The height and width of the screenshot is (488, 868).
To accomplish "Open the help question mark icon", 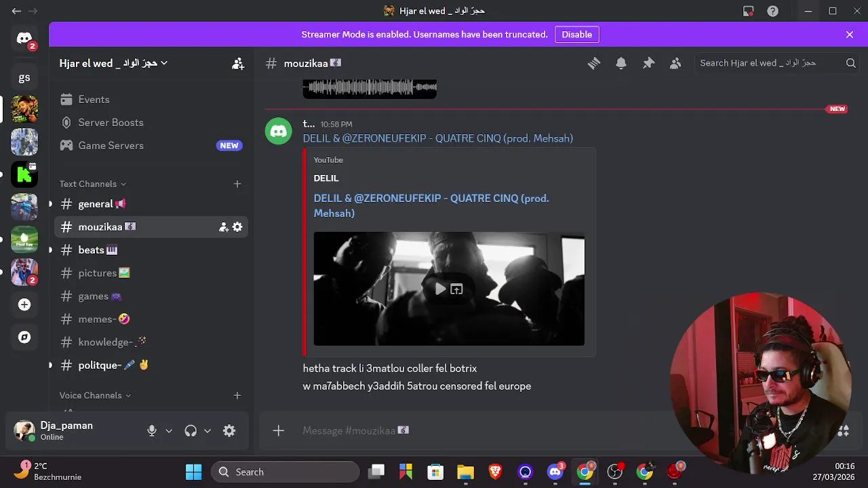I will click(x=772, y=11).
